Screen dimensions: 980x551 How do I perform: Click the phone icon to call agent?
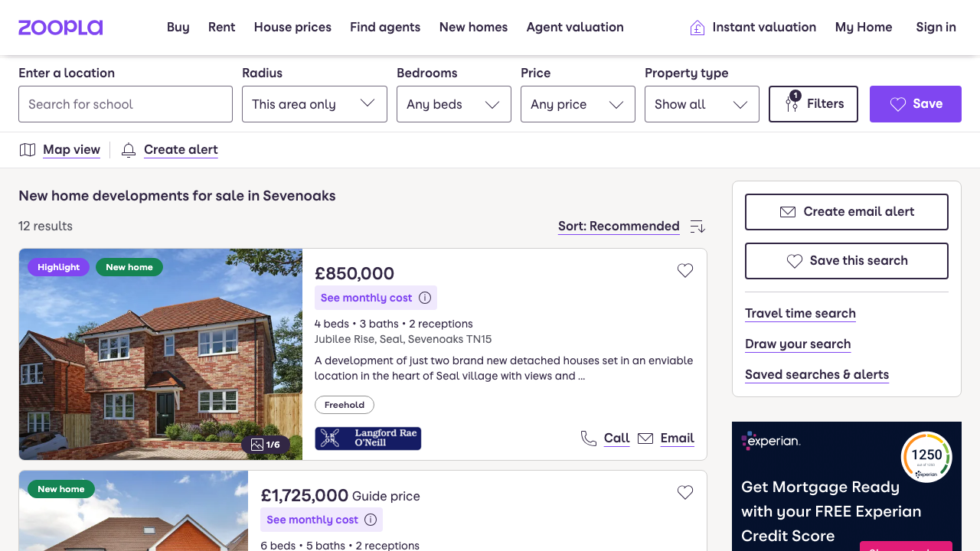(x=589, y=439)
